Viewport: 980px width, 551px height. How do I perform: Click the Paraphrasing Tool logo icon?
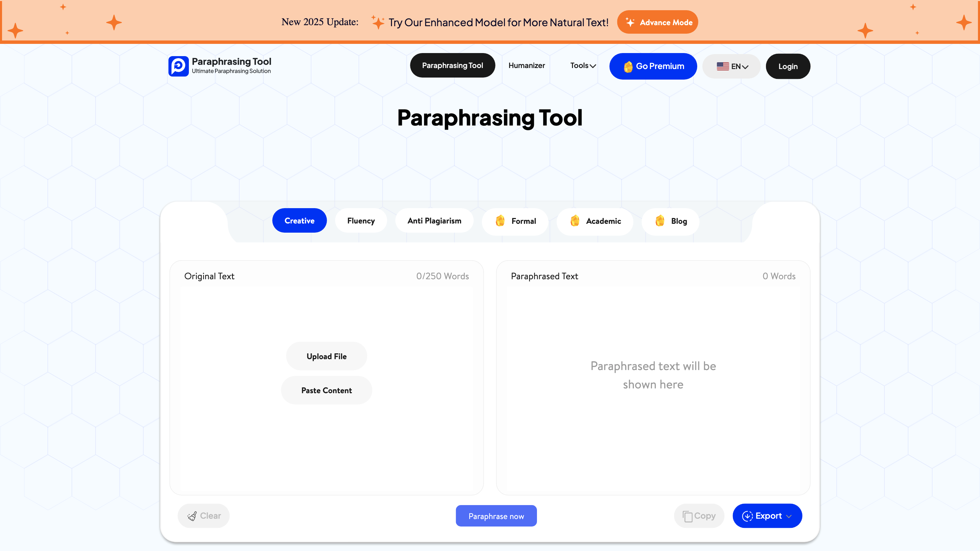pos(178,66)
